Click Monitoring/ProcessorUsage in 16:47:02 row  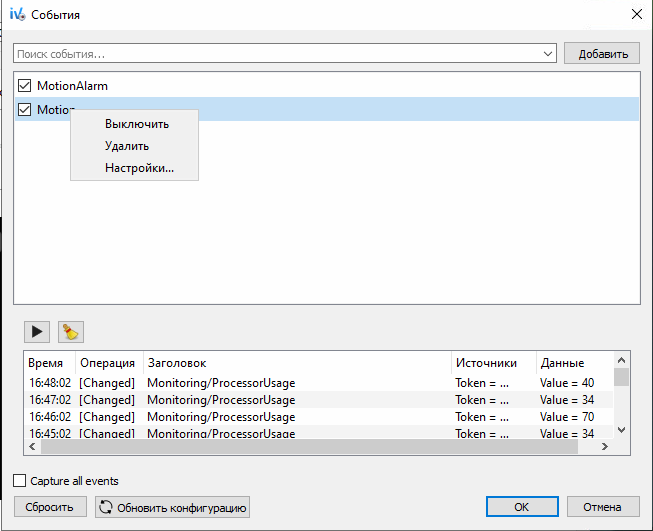221,400
